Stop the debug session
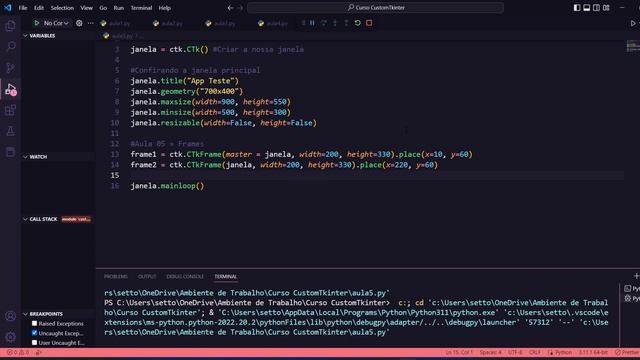640x360 pixels. [x=369, y=23]
